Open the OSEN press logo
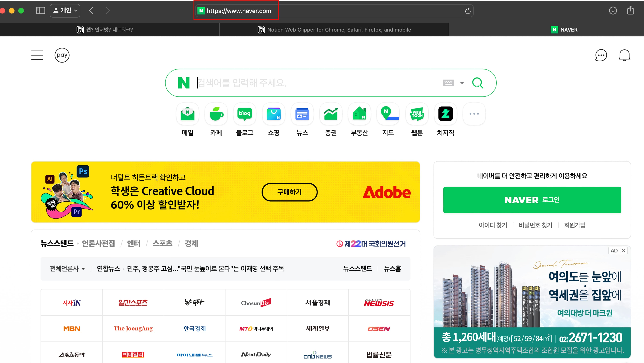This screenshot has width=644, height=363. pos(379,329)
